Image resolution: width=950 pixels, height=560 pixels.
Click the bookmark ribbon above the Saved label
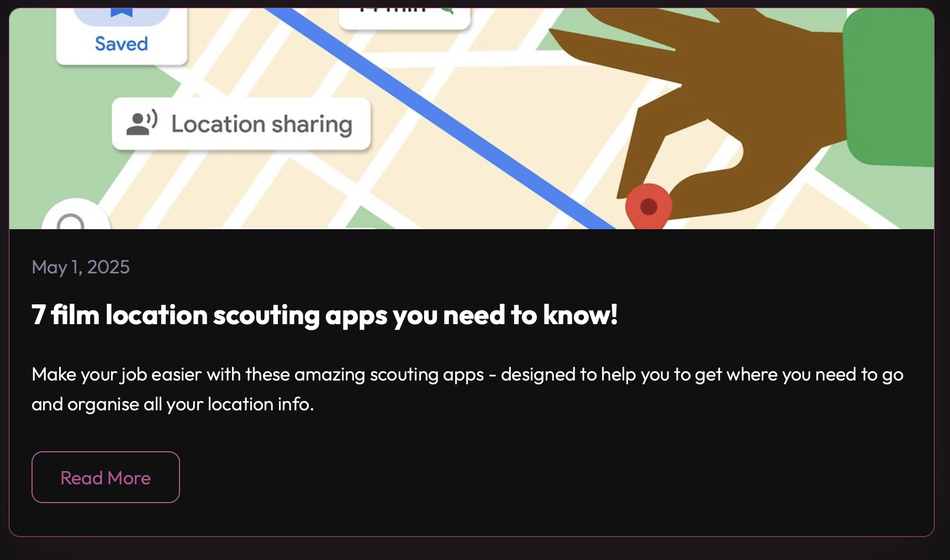[x=123, y=11]
